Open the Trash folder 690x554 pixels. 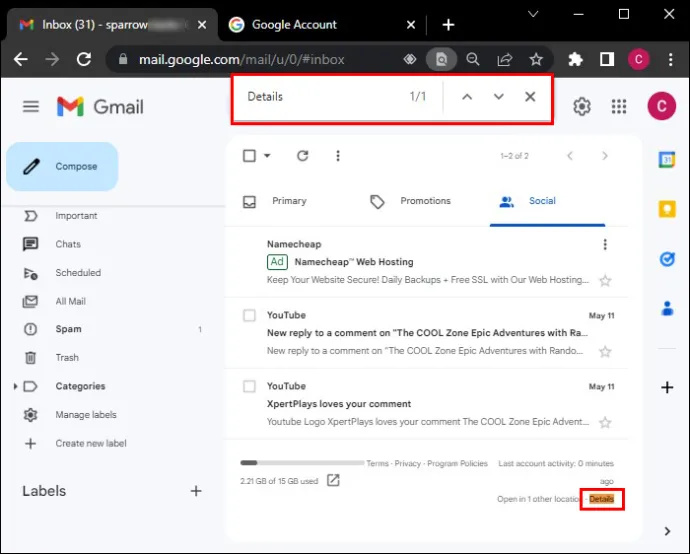point(67,358)
